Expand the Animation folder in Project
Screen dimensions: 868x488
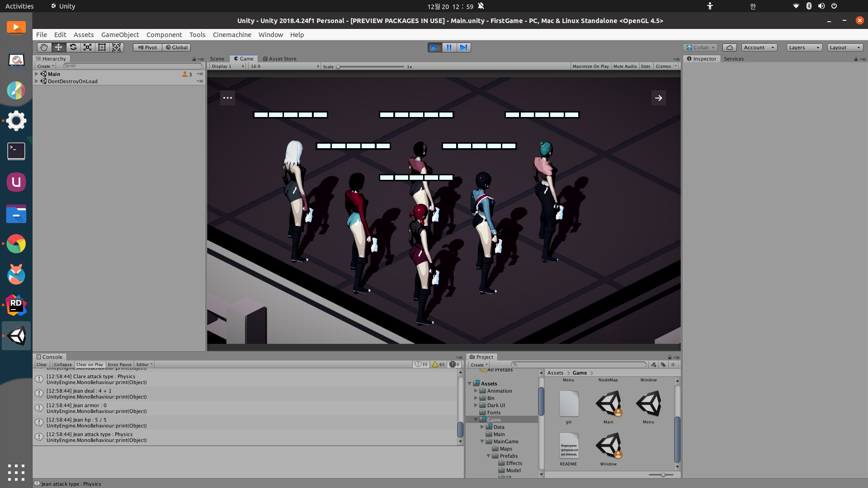coord(476,391)
